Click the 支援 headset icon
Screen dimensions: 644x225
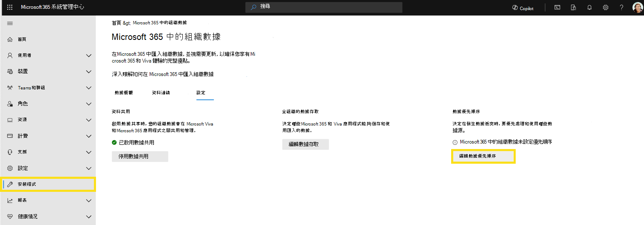tap(10, 152)
